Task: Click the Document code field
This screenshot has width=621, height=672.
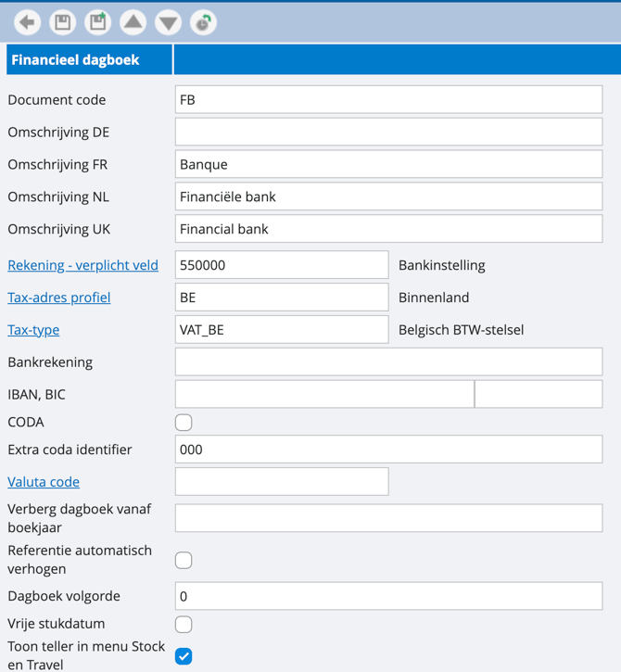Action: (x=388, y=99)
